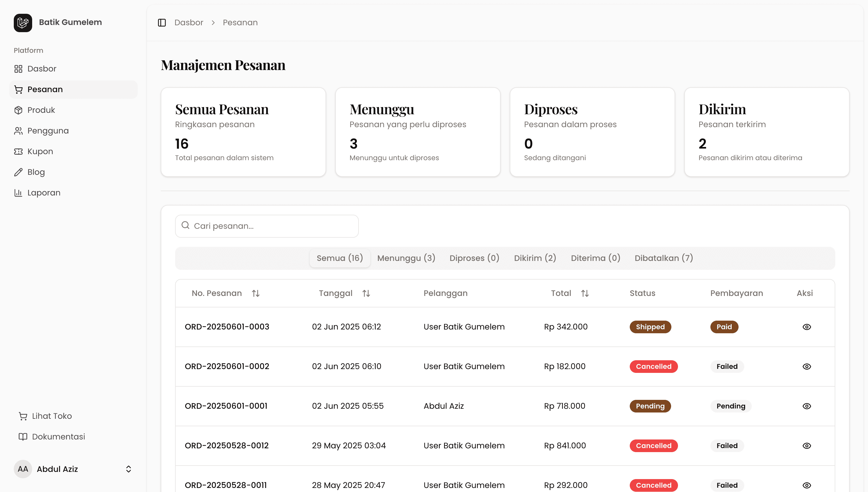Click the Shipped status badge
The image size is (868, 492).
[650, 327]
